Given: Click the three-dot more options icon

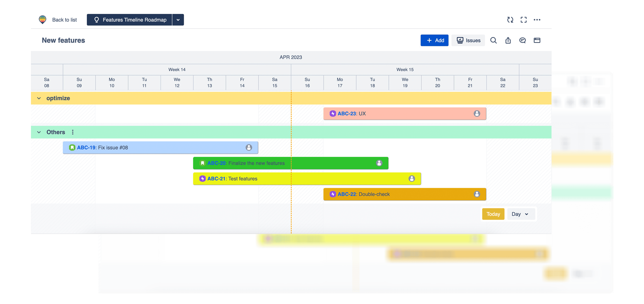Looking at the screenshot, I should tap(537, 19).
